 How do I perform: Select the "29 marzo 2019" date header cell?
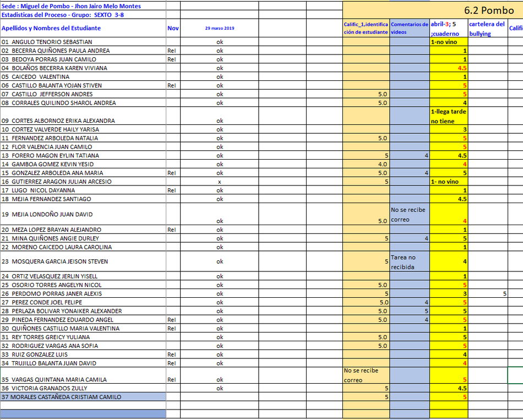point(220,28)
